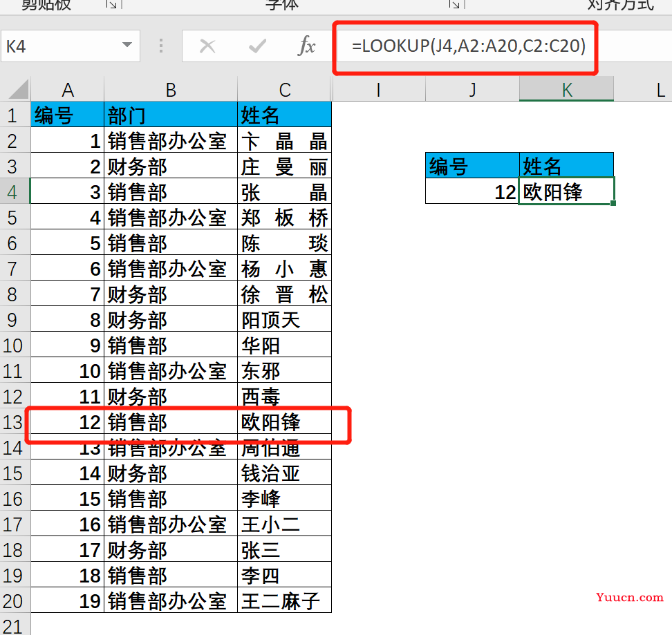Select column I header
Viewport: 672px width, 635px height.
(x=378, y=90)
